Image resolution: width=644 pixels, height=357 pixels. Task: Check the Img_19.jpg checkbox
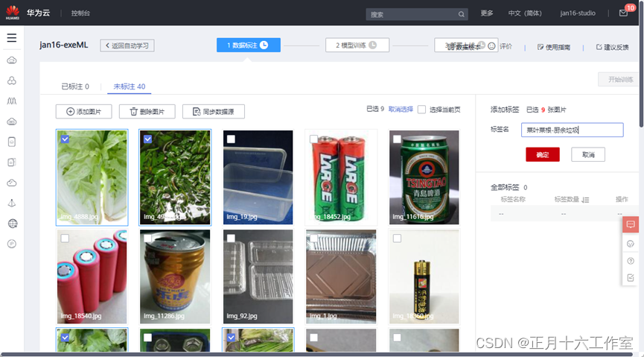click(231, 139)
